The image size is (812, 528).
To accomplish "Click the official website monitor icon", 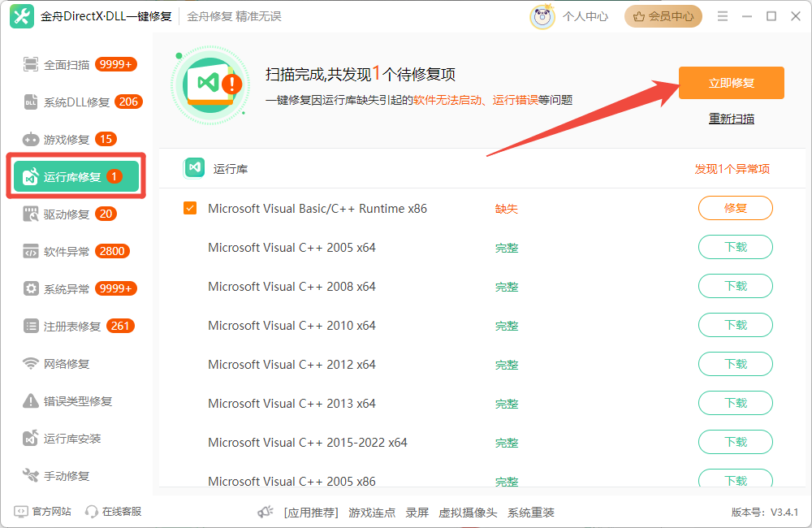I will [x=21, y=512].
